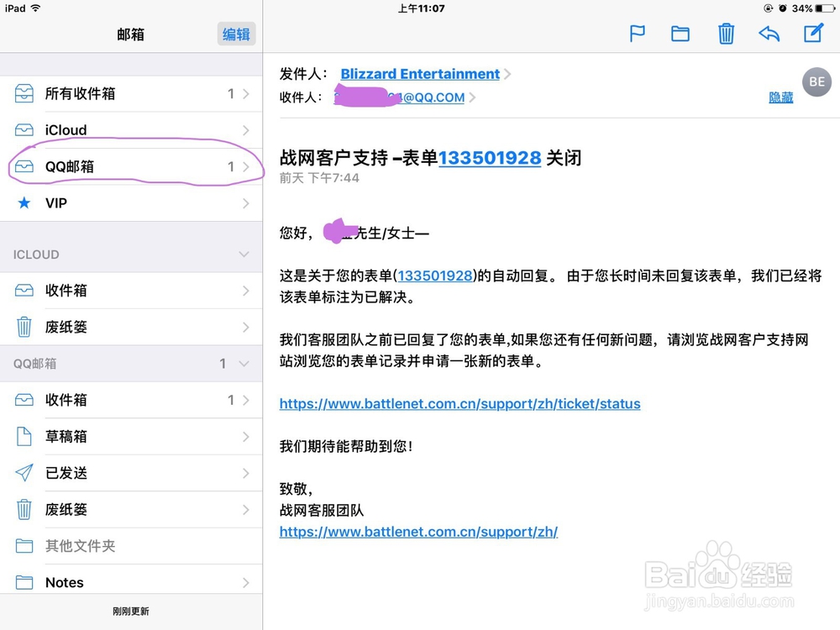Screen dimensions: 840x630
Task: Collapse the QQ邮箱 section chevron
Action: click(244, 364)
